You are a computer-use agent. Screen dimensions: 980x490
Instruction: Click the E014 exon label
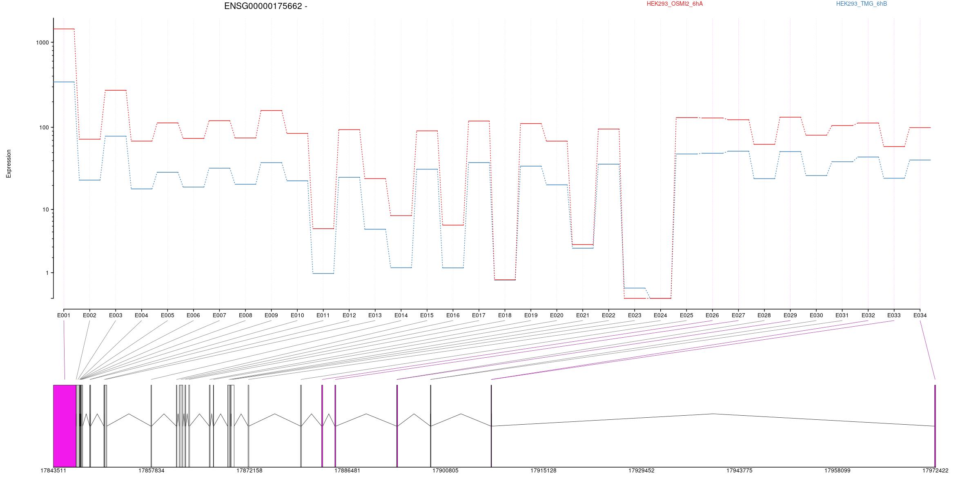tap(401, 315)
